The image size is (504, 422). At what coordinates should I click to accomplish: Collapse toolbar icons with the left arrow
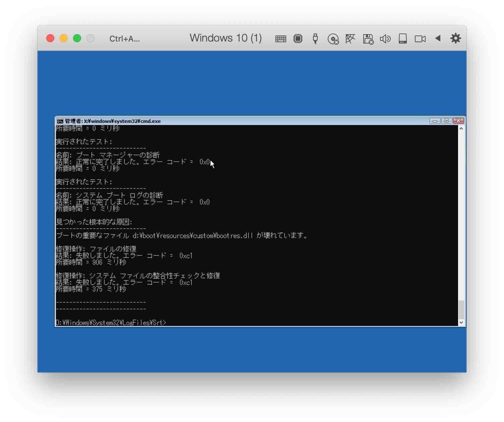[x=438, y=38]
